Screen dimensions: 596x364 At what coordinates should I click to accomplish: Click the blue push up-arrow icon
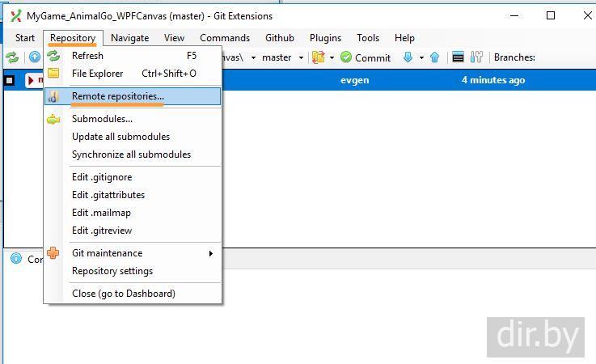point(434,57)
